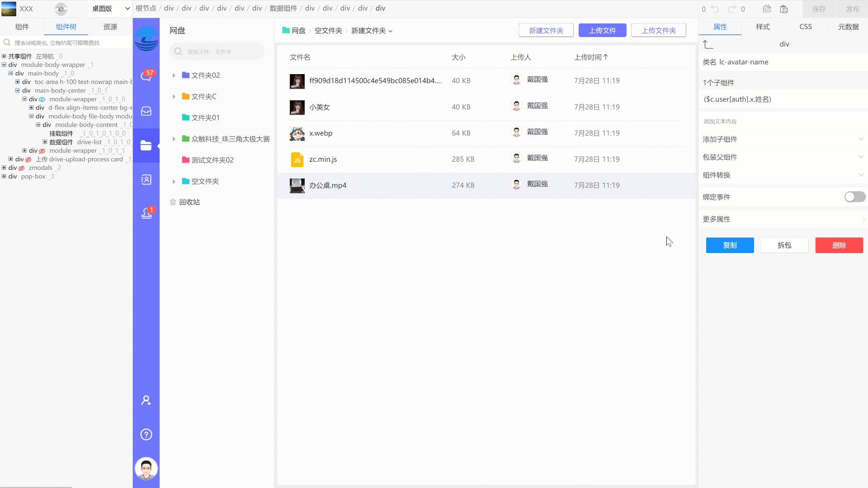Click the copy component icon in top toolbar
The width and height of the screenshot is (868, 488).
(767, 9)
